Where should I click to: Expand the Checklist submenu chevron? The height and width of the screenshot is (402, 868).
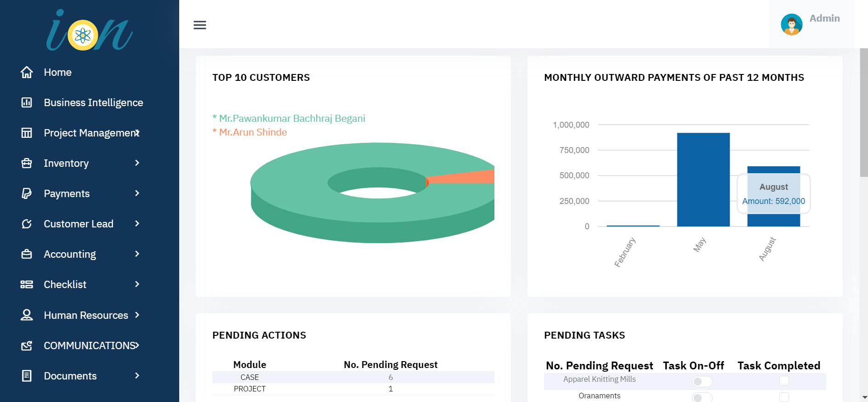tap(137, 284)
